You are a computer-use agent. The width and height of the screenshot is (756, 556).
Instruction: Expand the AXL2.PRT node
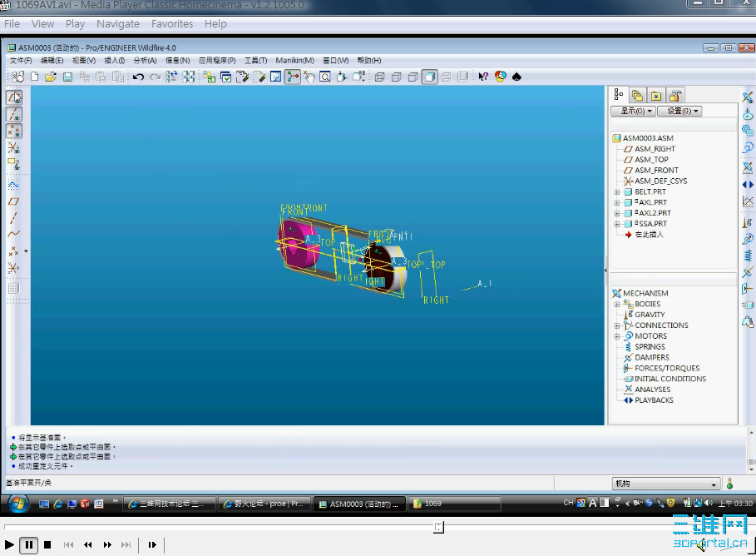click(616, 213)
